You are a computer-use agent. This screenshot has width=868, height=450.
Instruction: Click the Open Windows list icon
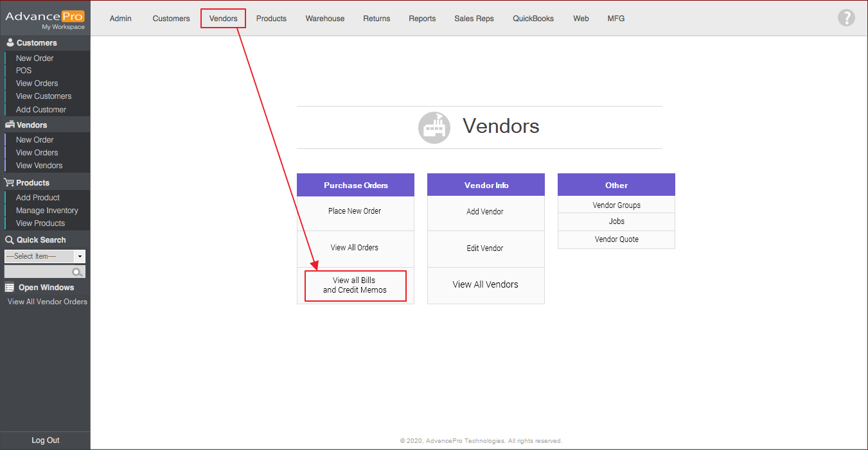tap(10, 288)
